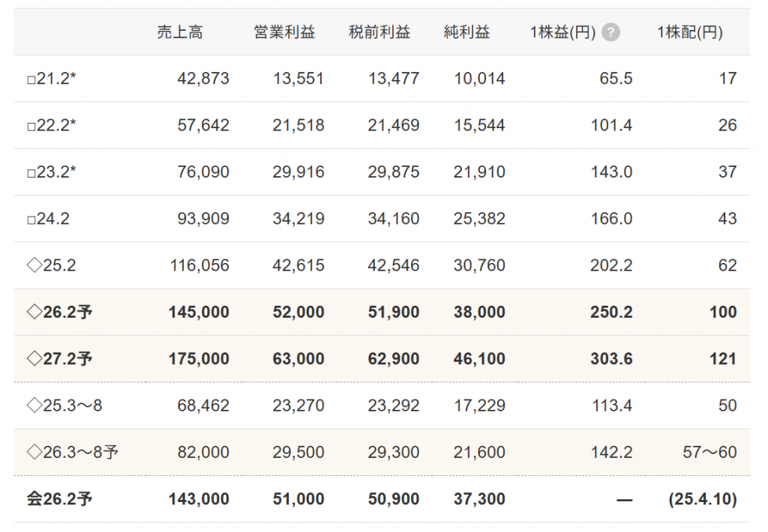Select the □21.2* row label
The image size is (768, 532).
pyautogui.click(x=51, y=79)
